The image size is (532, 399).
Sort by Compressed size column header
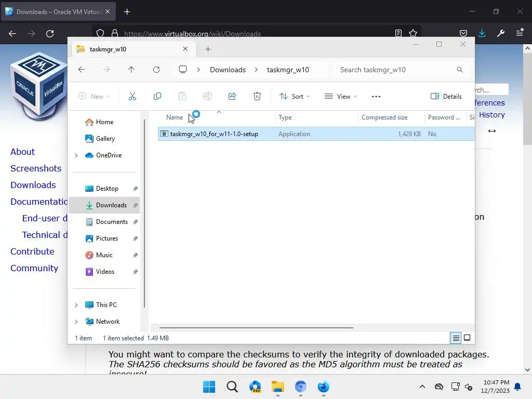coord(384,117)
